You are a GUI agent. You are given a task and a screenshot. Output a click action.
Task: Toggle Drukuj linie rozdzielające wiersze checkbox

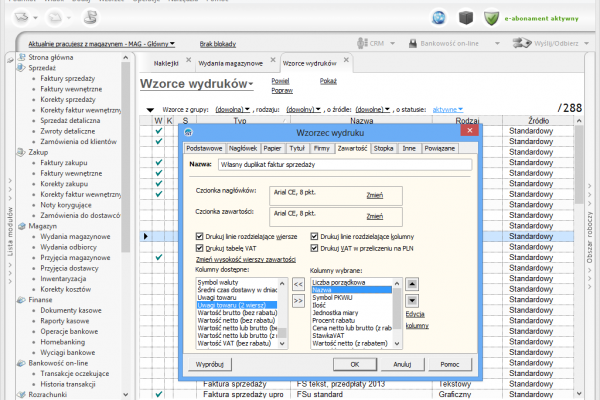[x=201, y=235]
